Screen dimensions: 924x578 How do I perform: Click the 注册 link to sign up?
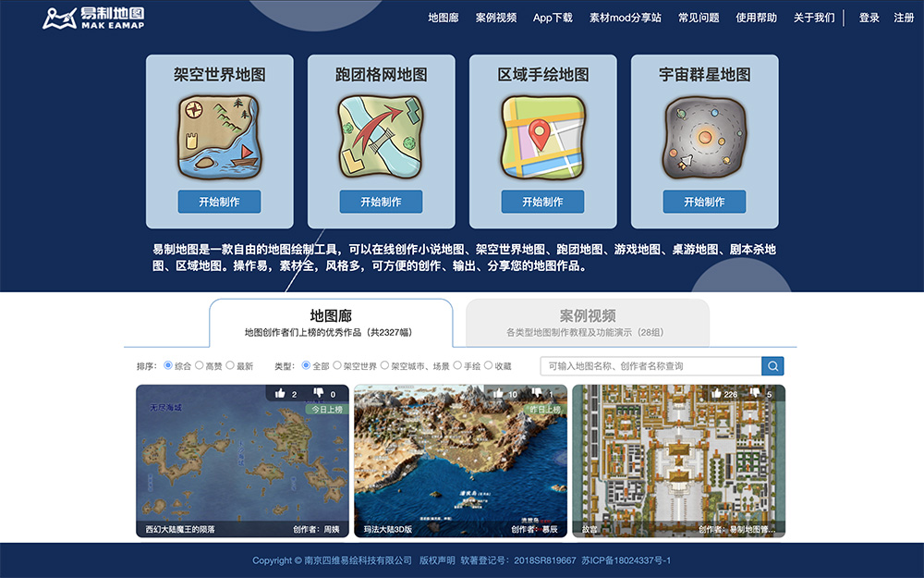pos(904,18)
